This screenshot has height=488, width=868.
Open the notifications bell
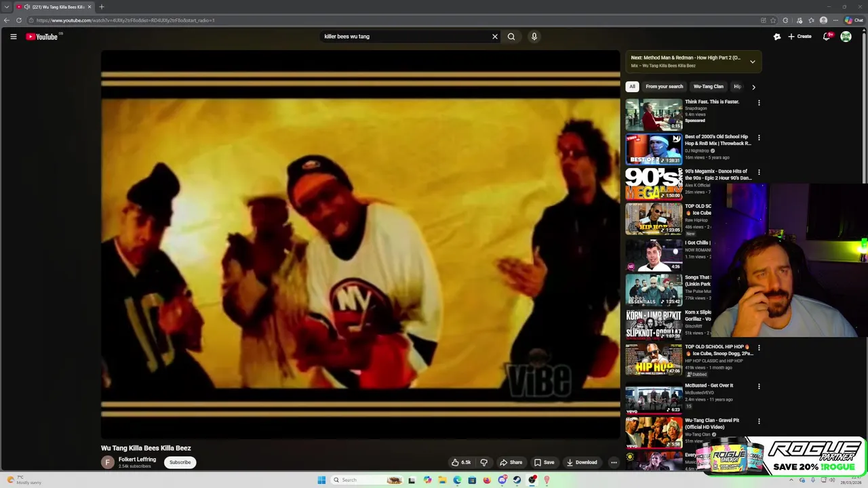pyautogui.click(x=827, y=37)
